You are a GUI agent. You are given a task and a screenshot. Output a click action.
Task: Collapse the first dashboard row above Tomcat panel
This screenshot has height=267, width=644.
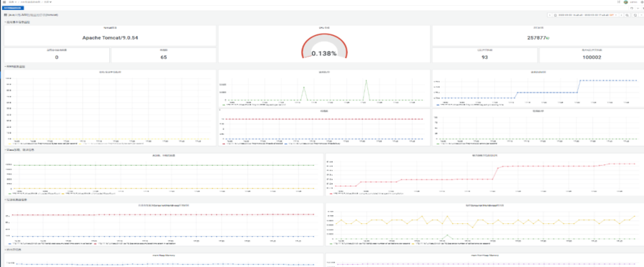tap(17, 22)
